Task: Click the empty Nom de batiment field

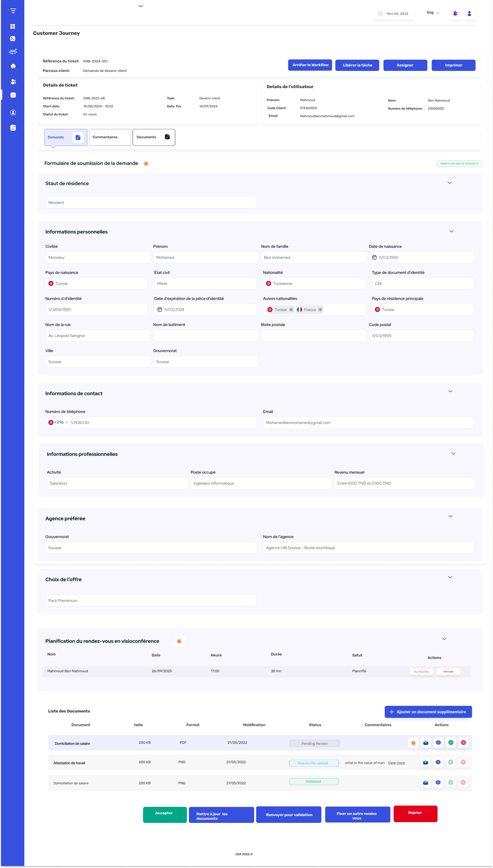Action: [206, 336]
